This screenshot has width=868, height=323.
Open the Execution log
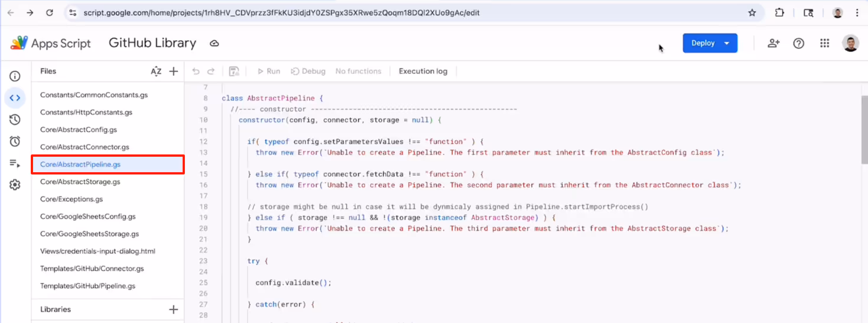click(423, 71)
